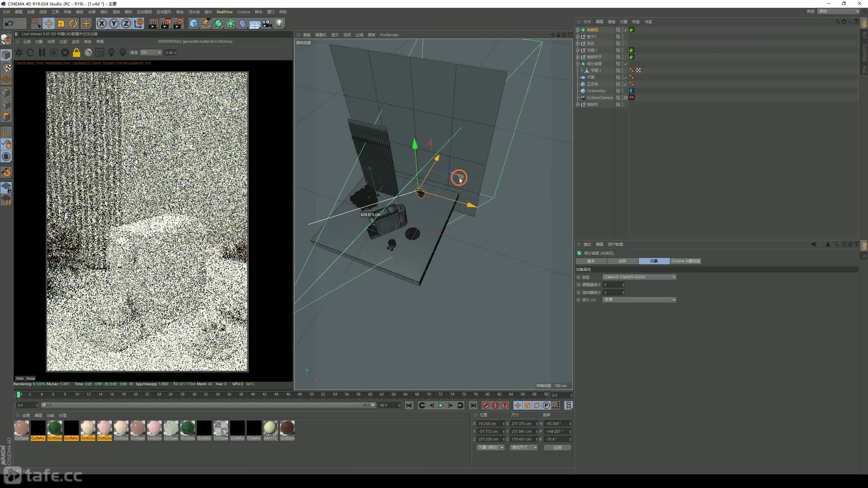Toggle clay mode sphere in Live Viewer
The height and width of the screenshot is (488, 868).
point(88,53)
